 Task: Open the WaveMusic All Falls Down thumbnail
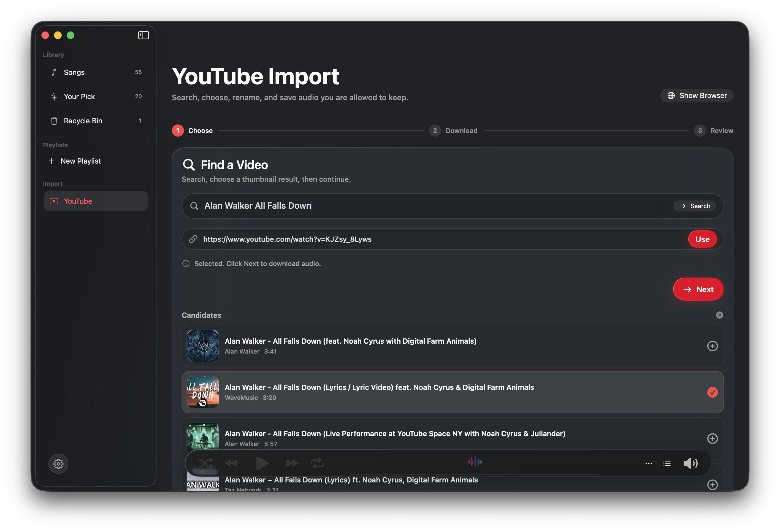coord(203,392)
